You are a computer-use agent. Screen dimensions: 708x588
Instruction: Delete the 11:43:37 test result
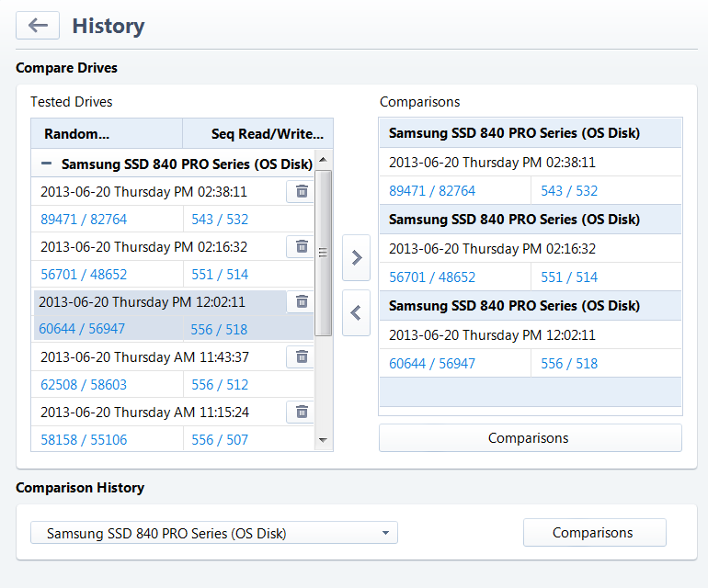coord(302,357)
